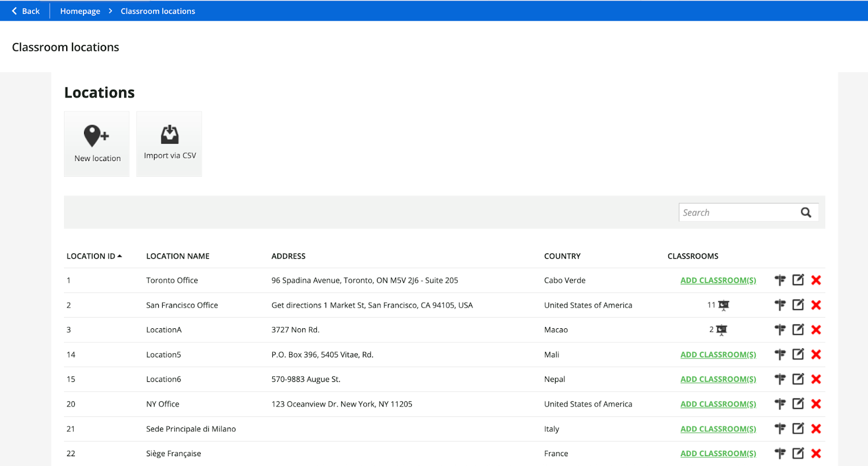The image size is (868, 466).
Task: Focus the Search input field
Action: (738, 213)
